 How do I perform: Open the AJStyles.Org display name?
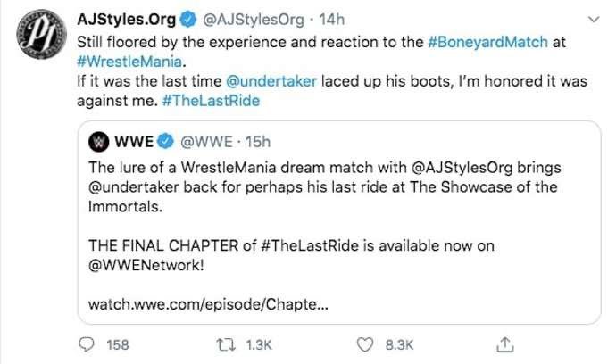point(127,20)
